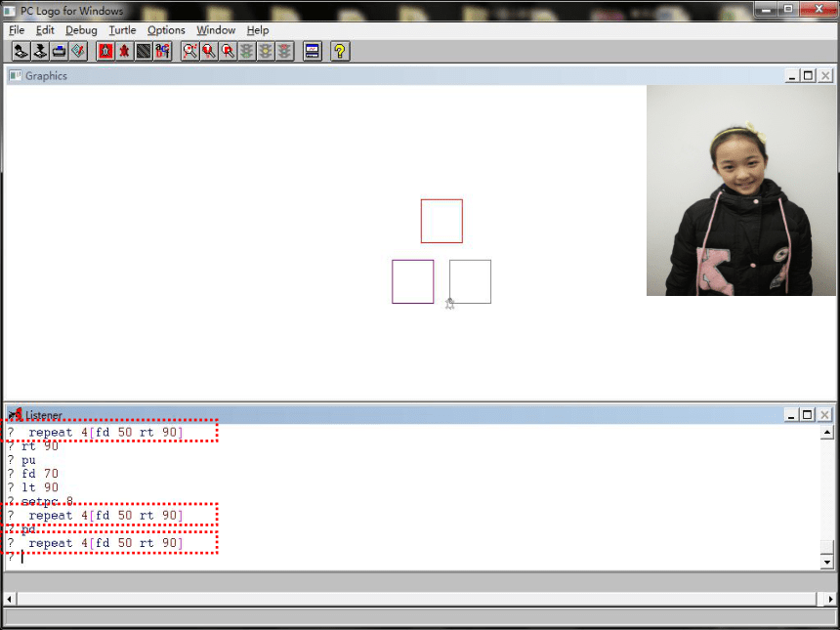This screenshot has height=630, width=840.
Task: Open the Turtle menu
Action: [123, 30]
